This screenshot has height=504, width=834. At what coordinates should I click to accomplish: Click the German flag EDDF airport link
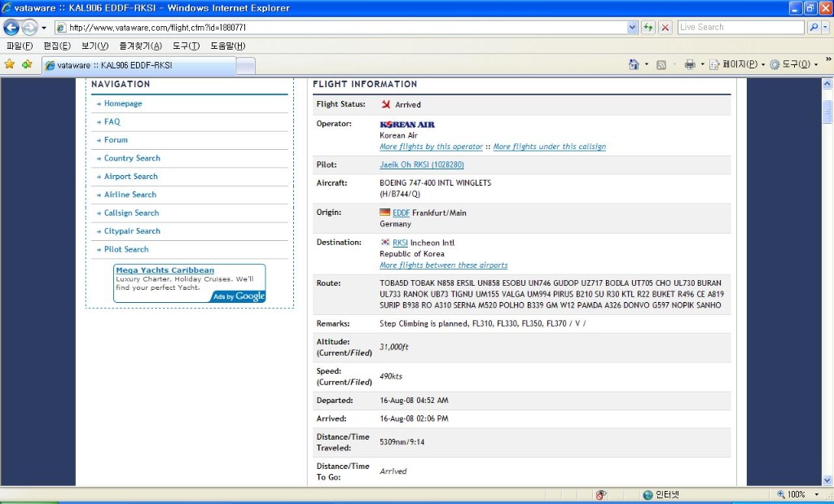point(401,213)
